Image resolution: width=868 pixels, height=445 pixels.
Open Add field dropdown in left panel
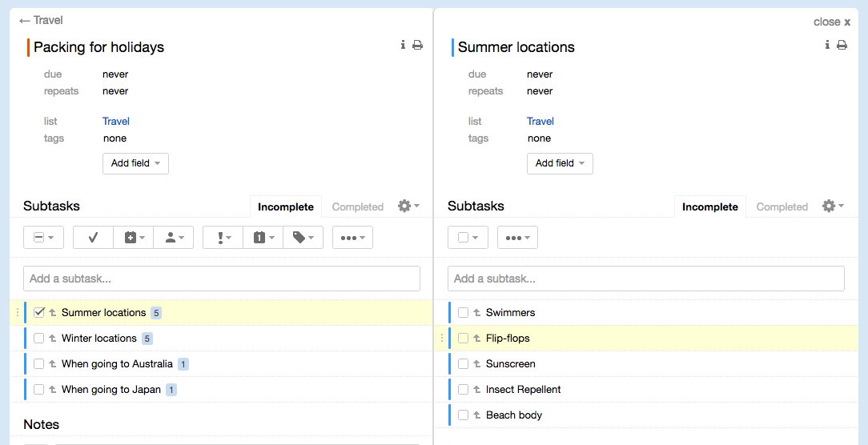point(135,163)
